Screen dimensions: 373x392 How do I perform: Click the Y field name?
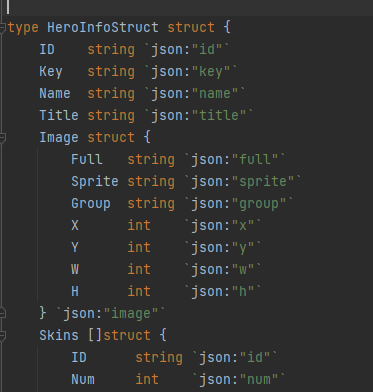tap(75, 247)
